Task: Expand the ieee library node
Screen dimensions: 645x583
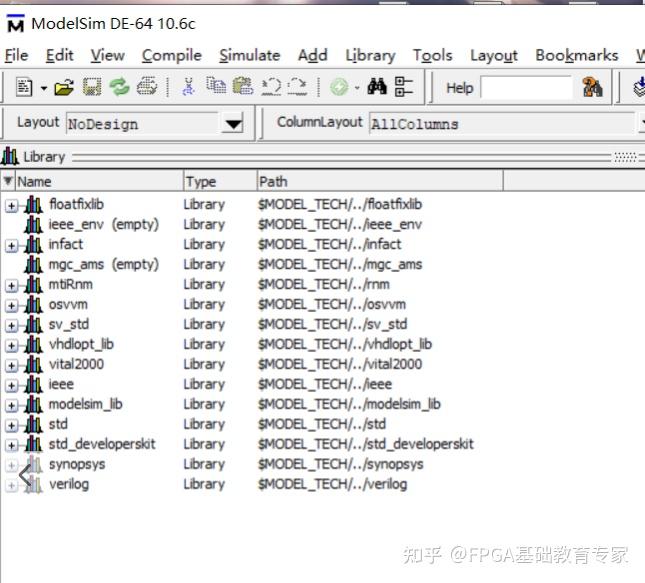Action: [x=12, y=386]
